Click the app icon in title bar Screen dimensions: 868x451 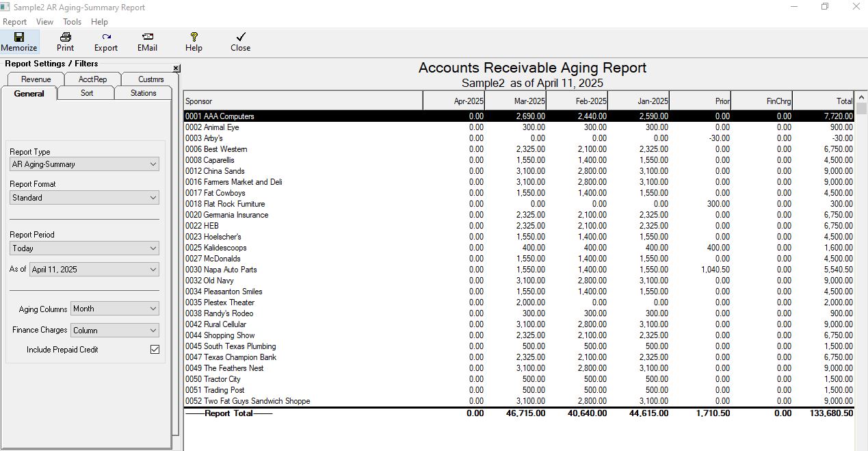[6, 7]
